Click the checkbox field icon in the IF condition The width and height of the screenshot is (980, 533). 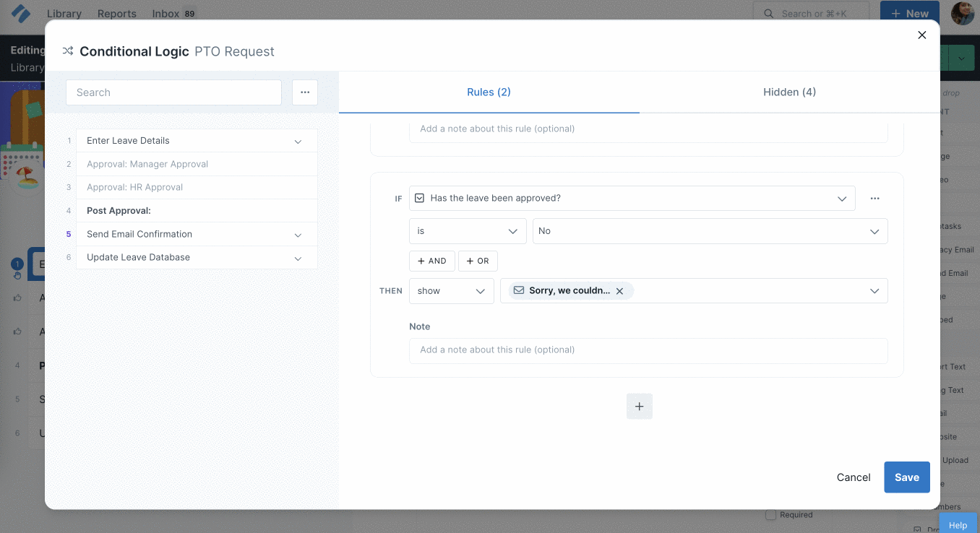419,197
